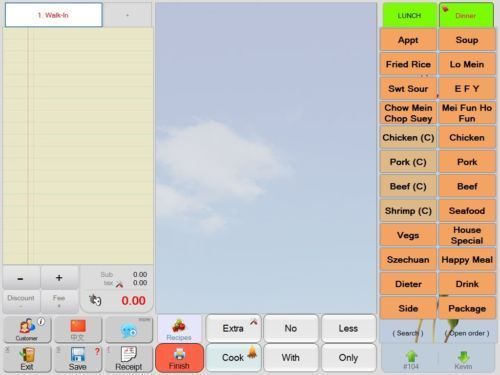Increase quantity with plus button
This screenshot has height=375, width=500.
(59, 278)
